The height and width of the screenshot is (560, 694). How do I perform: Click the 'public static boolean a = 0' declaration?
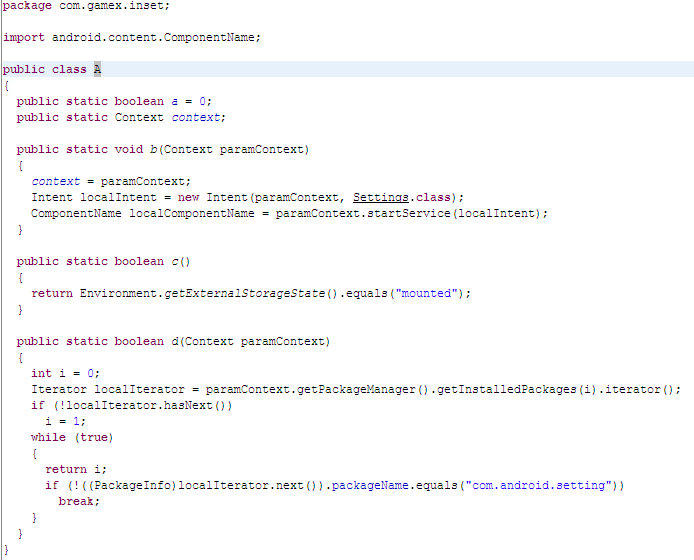click(x=114, y=101)
